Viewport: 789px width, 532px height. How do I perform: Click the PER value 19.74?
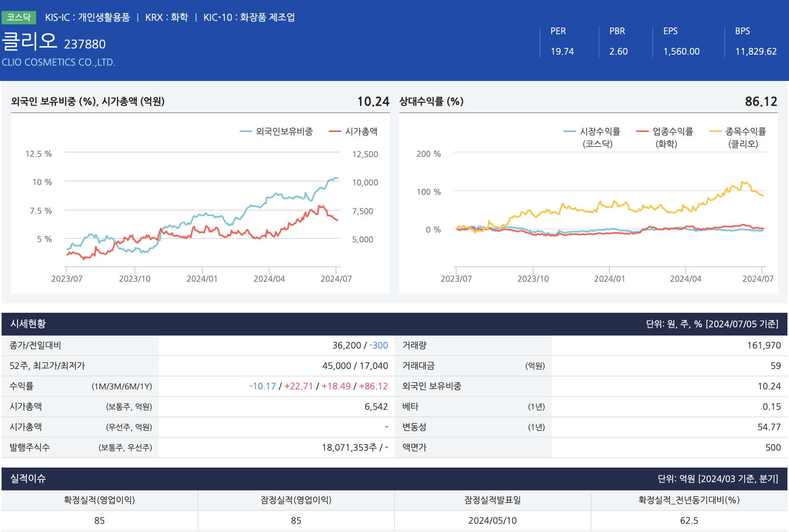pyautogui.click(x=562, y=51)
